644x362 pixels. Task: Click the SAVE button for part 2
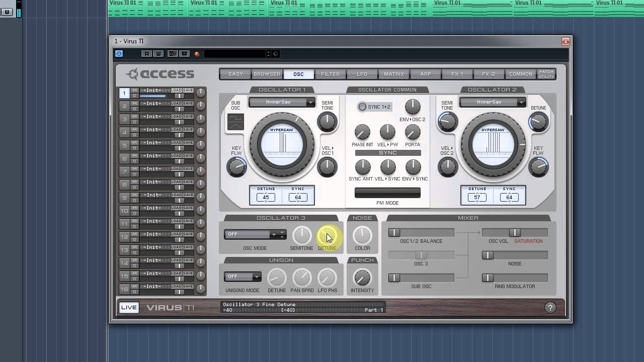click(x=188, y=104)
